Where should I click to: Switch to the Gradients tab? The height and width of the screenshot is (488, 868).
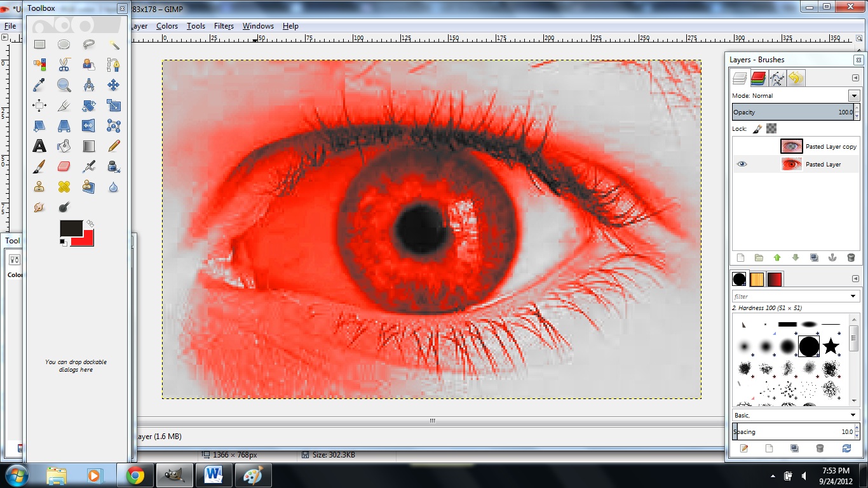[x=775, y=279]
